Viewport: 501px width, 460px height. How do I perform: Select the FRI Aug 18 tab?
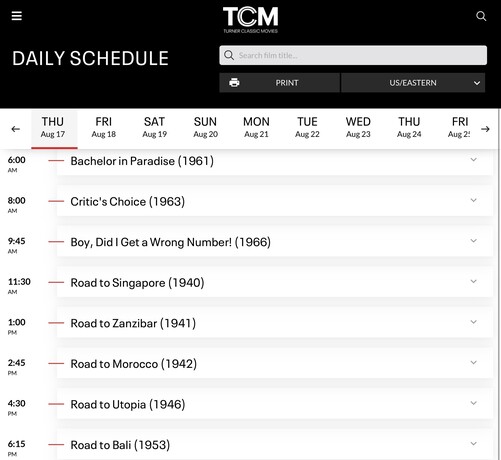point(104,127)
